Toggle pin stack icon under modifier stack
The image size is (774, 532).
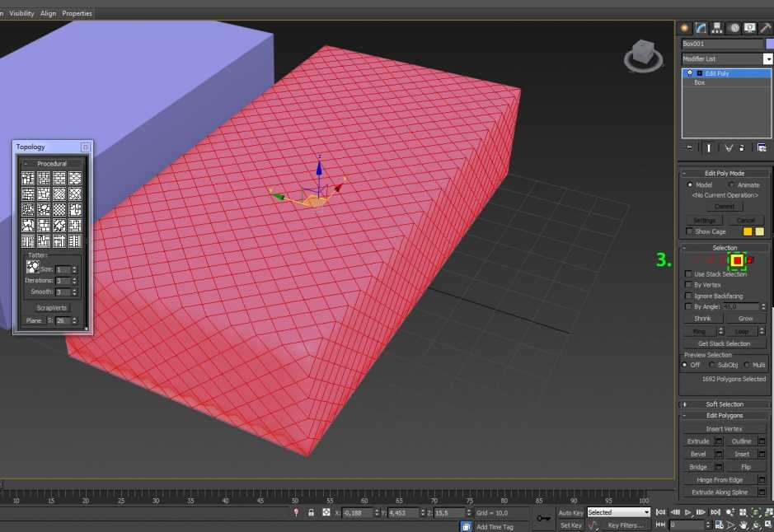coord(690,148)
